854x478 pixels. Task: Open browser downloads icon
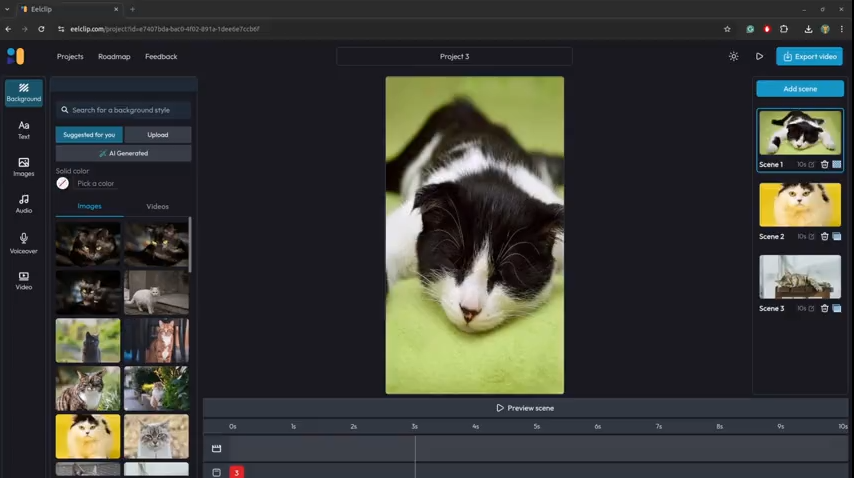click(x=808, y=29)
